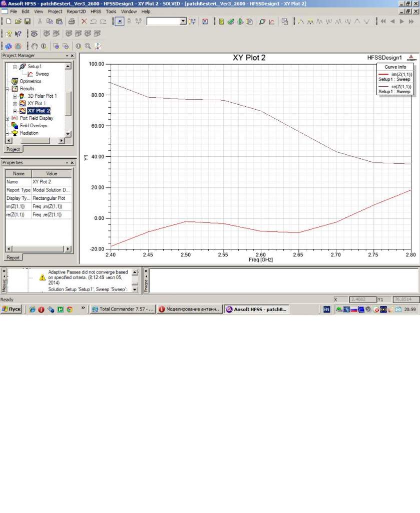Collapse the Results tree node
Screen dimensions: 420x513
point(8,89)
